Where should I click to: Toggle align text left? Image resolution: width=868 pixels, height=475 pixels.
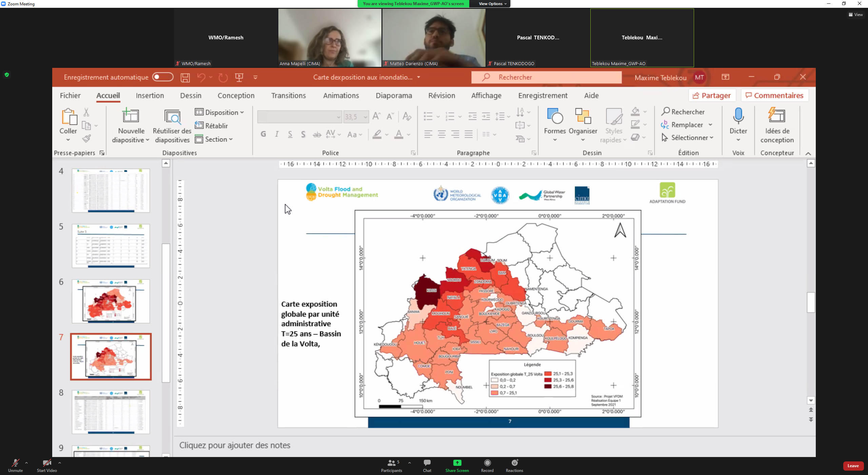click(x=428, y=134)
